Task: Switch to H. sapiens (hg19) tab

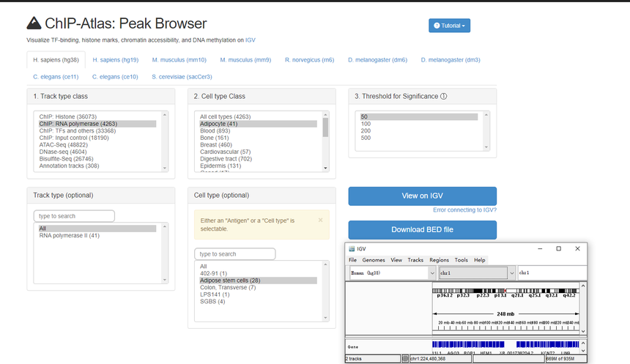Action: tap(115, 60)
